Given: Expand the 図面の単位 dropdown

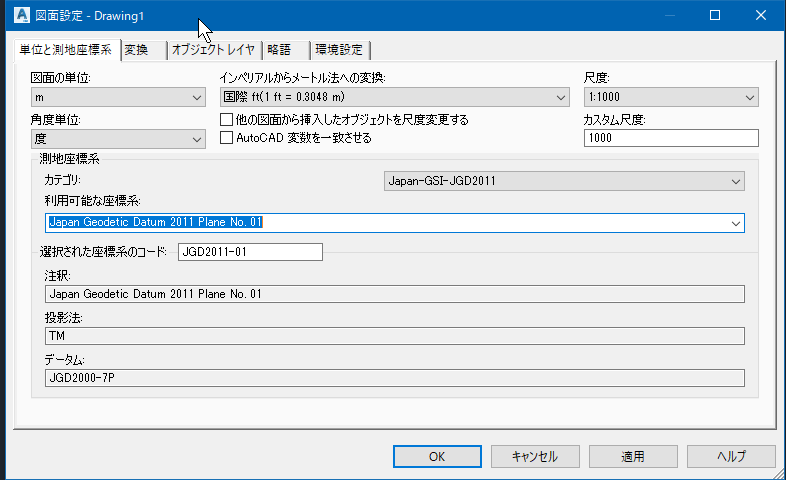Looking at the screenshot, I should (118, 97).
